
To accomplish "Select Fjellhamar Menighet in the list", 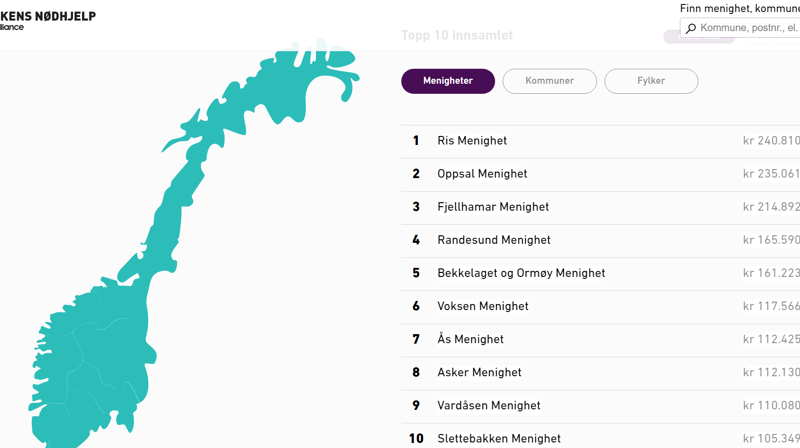I will pyautogui.click(x=493, y=207).
